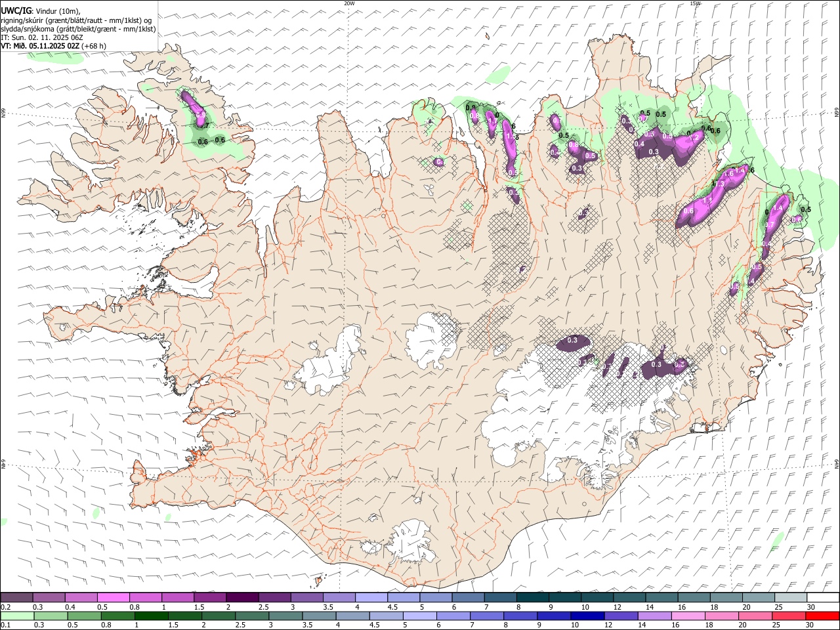Select the rain swatch between 0.5 and 0.8
The image size is (840, 630).
[85, 616]
